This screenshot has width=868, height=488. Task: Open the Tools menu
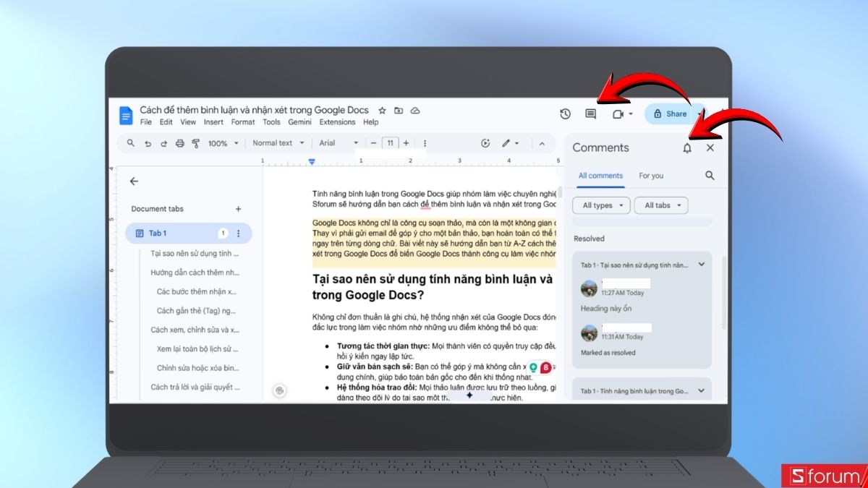(x=271, y=122)
